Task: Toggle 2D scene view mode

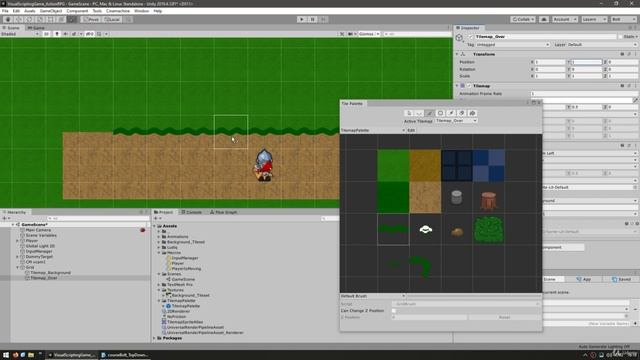Action: [46, 34]
